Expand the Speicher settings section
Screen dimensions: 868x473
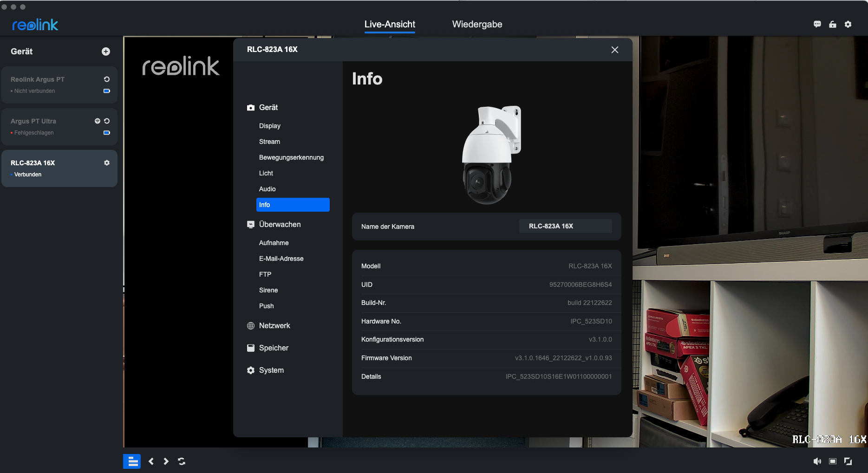tap(274, 348)
